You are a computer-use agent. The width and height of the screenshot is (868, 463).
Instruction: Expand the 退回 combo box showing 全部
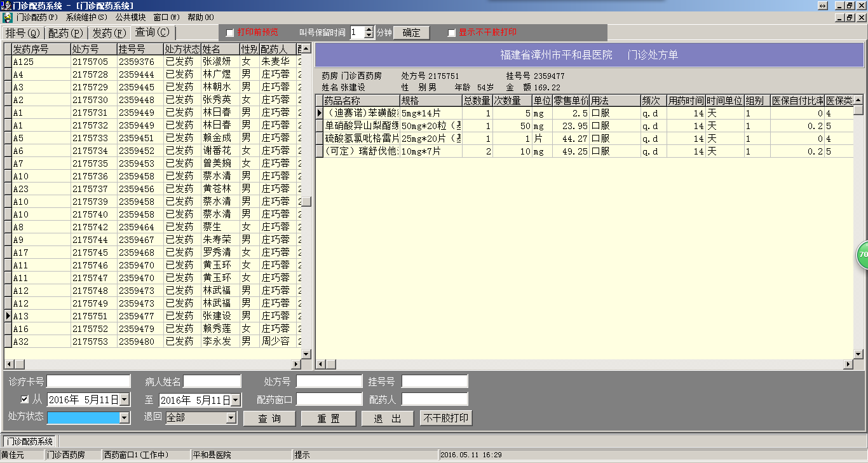pos(231,418)
